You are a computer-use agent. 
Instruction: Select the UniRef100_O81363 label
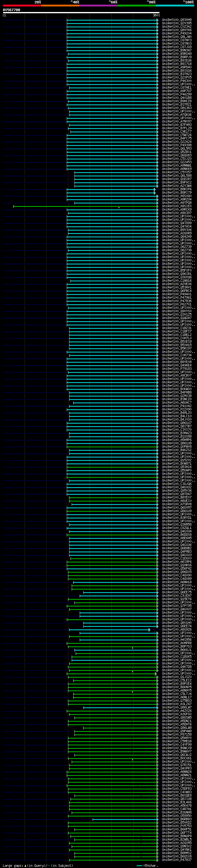point(177,108)
